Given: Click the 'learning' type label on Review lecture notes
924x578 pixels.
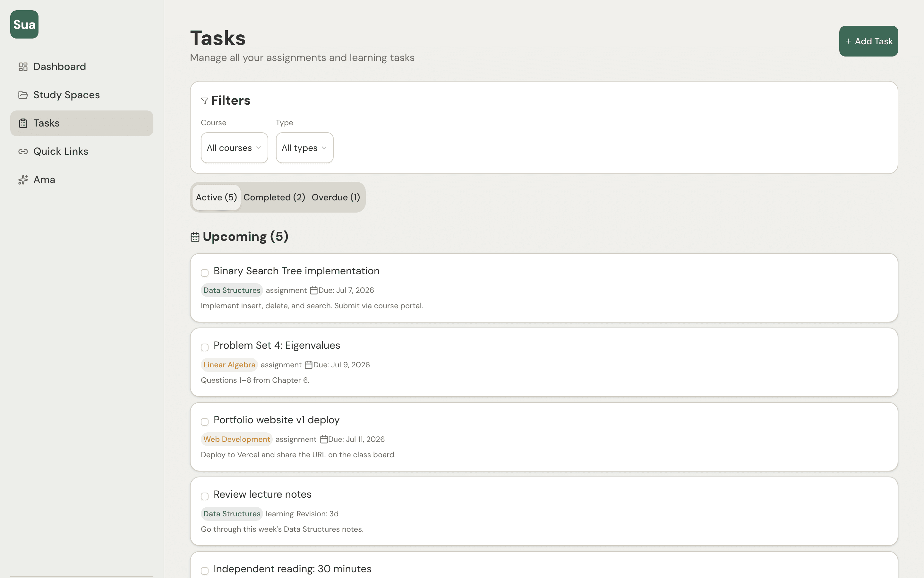Looking at the screenshot, I should [279, 514].
